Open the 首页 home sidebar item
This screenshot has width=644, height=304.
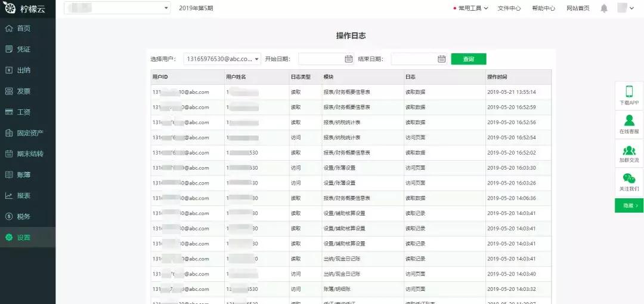tap(27, 29)
